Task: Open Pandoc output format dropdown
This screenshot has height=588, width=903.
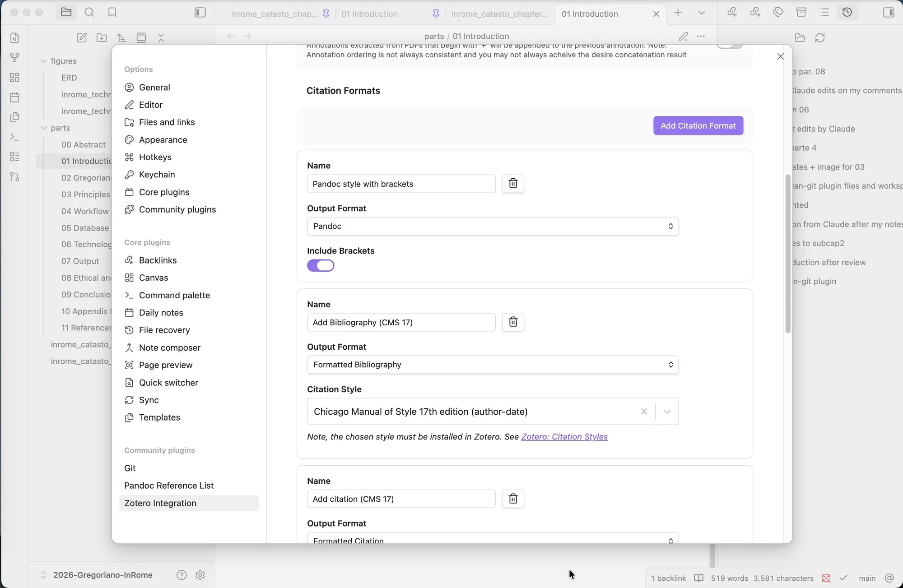Action: coord(493,226)
